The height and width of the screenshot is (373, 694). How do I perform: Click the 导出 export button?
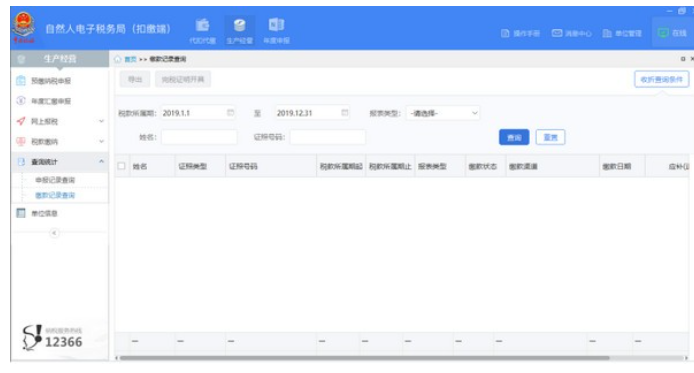click(x=135, y=79)
